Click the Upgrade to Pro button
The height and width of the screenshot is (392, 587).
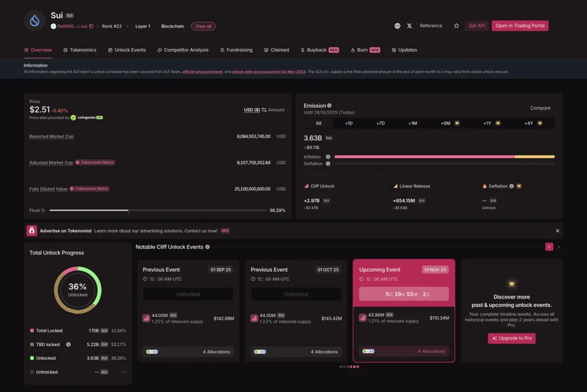[511, 338]
